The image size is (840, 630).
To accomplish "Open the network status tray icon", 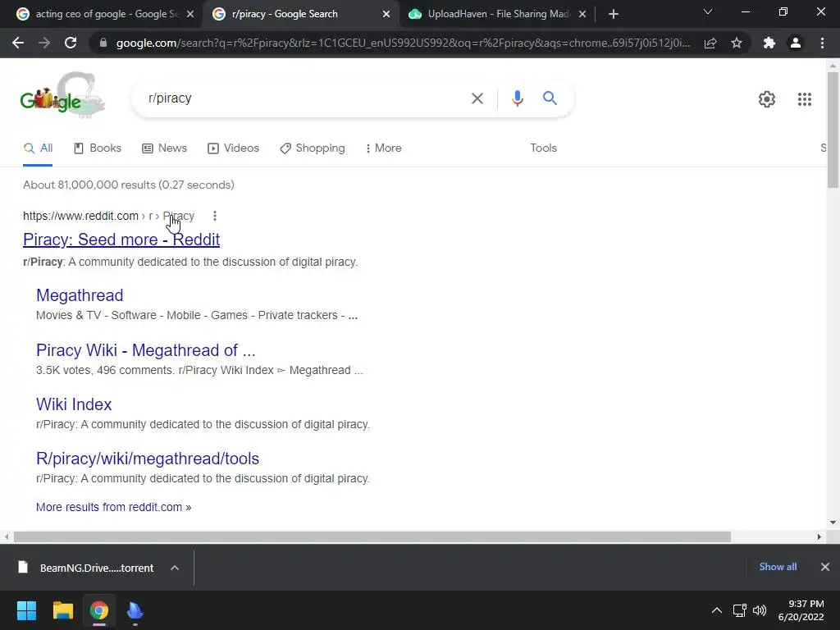I will point(739,610).
